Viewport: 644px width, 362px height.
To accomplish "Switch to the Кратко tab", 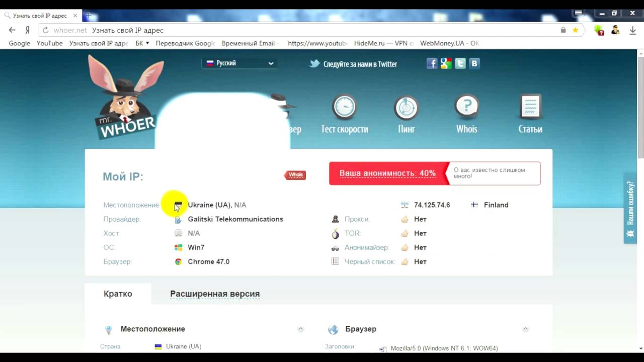I will pyautogui.click(x=118, y=294).
